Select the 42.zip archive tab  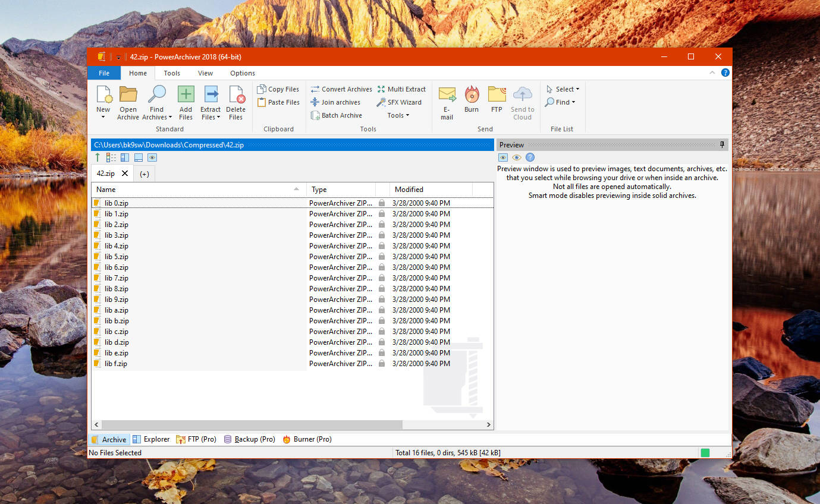click(x=106, y=174)
